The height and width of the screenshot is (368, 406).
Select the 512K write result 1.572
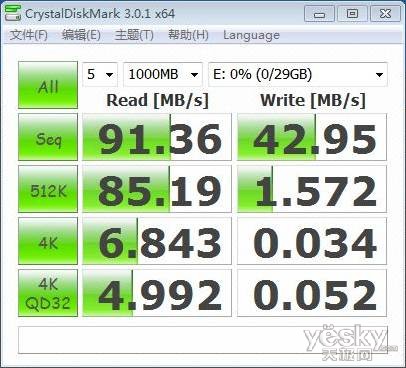tap(312, 189)
